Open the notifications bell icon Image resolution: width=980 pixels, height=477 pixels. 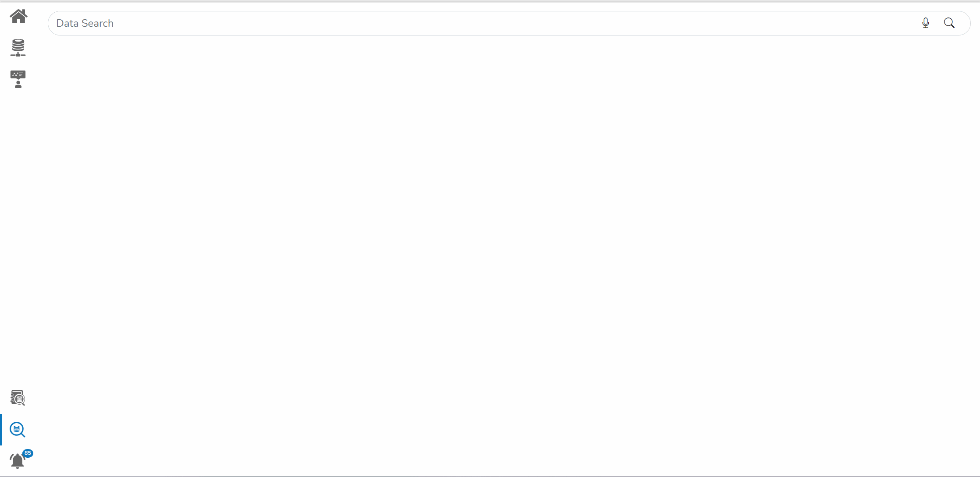point(18,461)
